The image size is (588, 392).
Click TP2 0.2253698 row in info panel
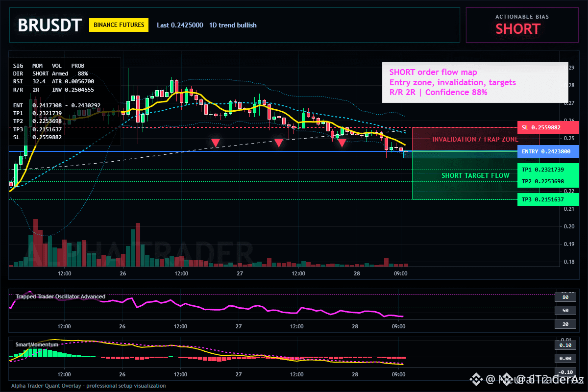(x=38, y=121)
